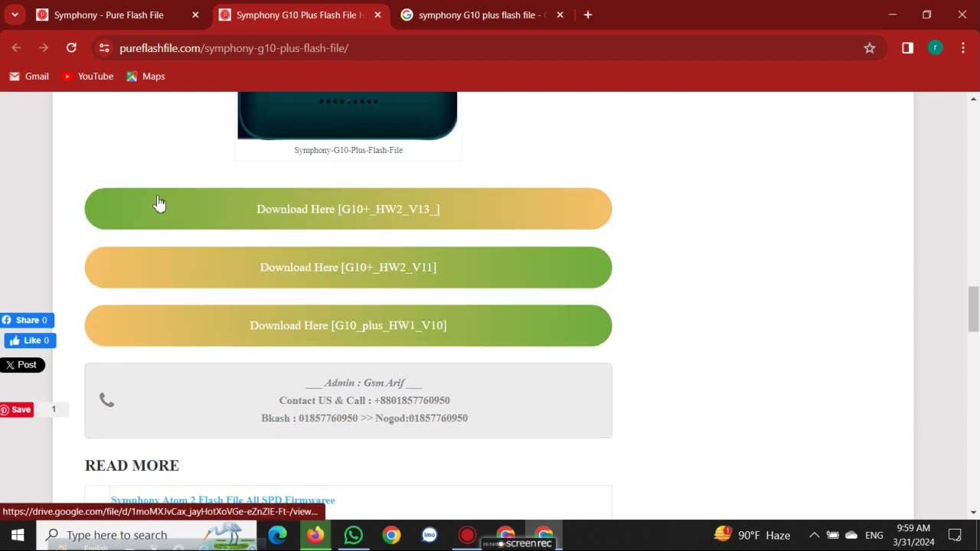The image size is (980, 551).
Task: Click the phone icon in contact box
Action: point(106,400)
